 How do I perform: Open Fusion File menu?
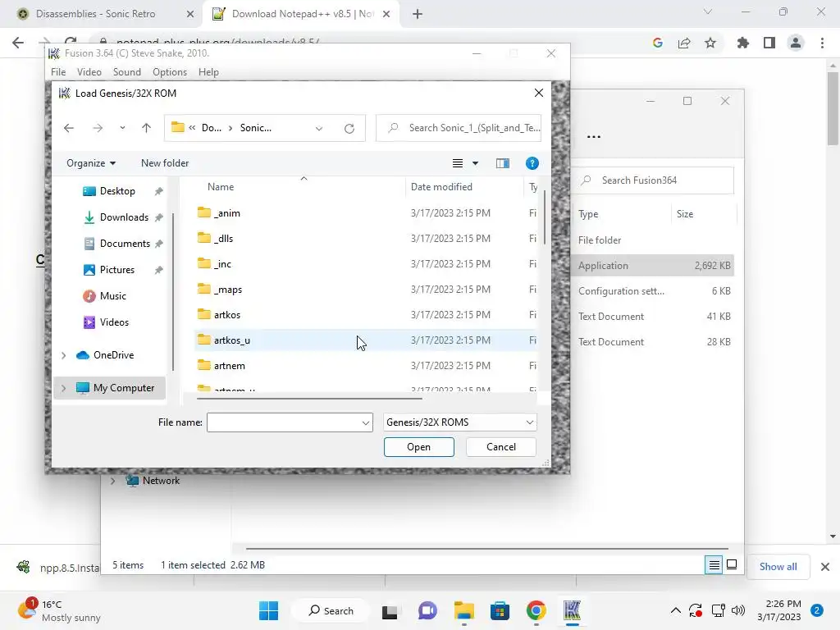point(58,72)
